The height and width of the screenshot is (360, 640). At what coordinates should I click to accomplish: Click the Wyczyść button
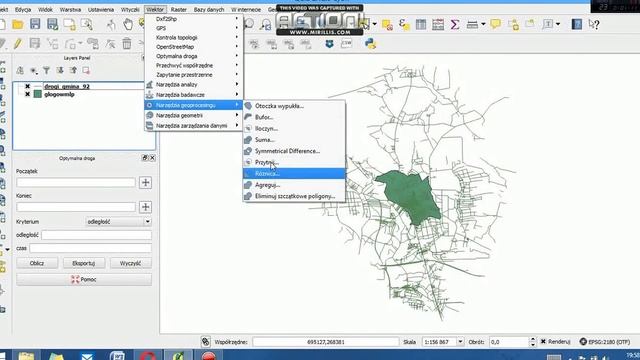tap(131, 263)
